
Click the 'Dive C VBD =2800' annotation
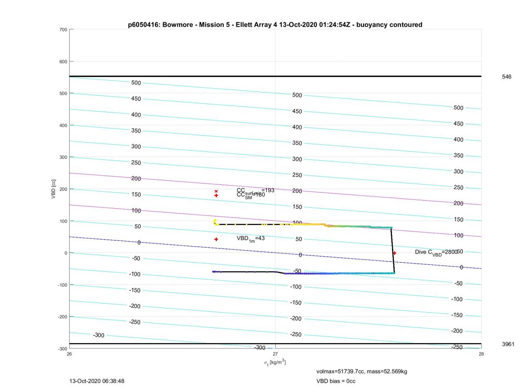tap(436, 252)
